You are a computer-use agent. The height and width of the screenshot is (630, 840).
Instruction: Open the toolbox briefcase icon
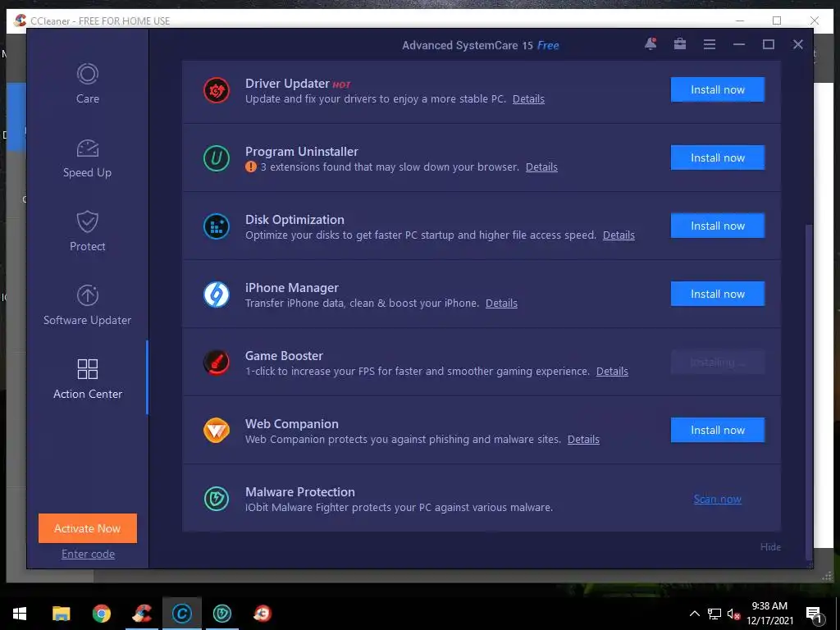point(680,44)
